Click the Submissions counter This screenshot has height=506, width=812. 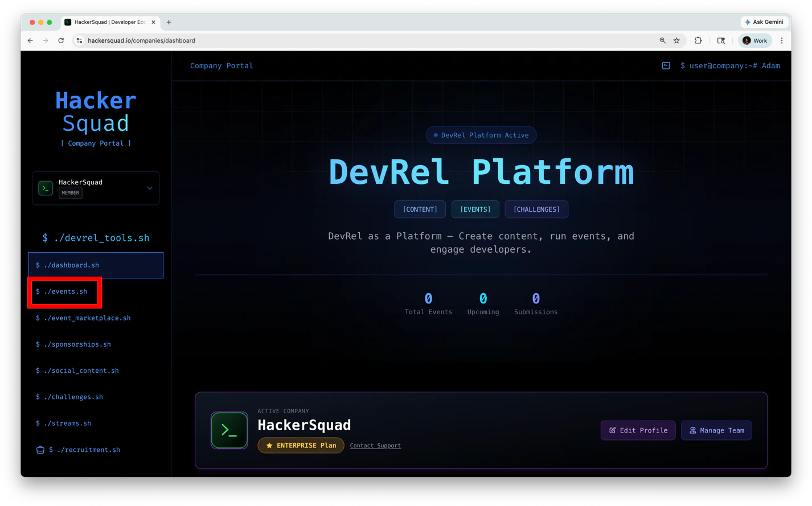click(536, 304)
